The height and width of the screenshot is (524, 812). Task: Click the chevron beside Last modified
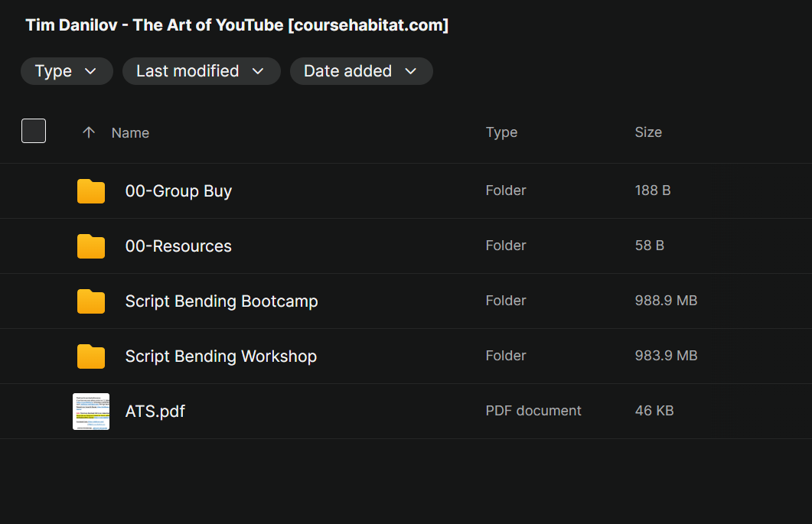click(x=258, y=71)
